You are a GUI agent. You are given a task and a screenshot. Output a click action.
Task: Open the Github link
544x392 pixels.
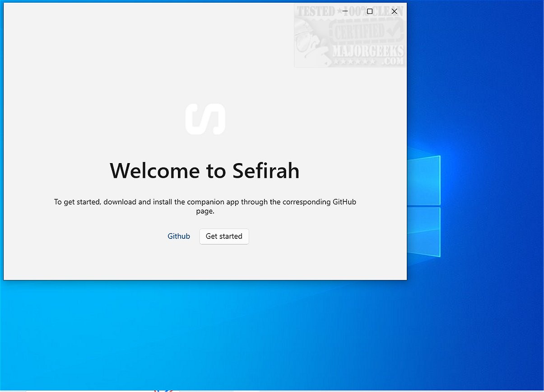point(179,236)
